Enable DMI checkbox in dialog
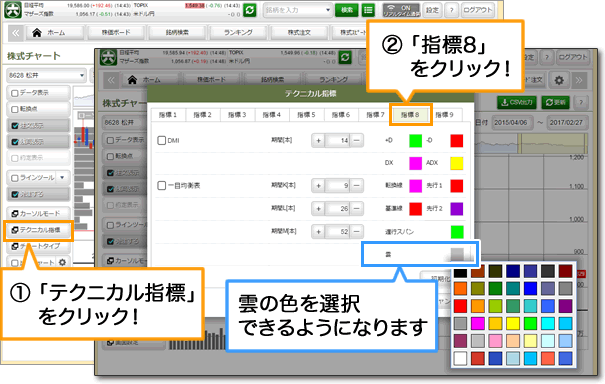 click(x=162, y=140)
